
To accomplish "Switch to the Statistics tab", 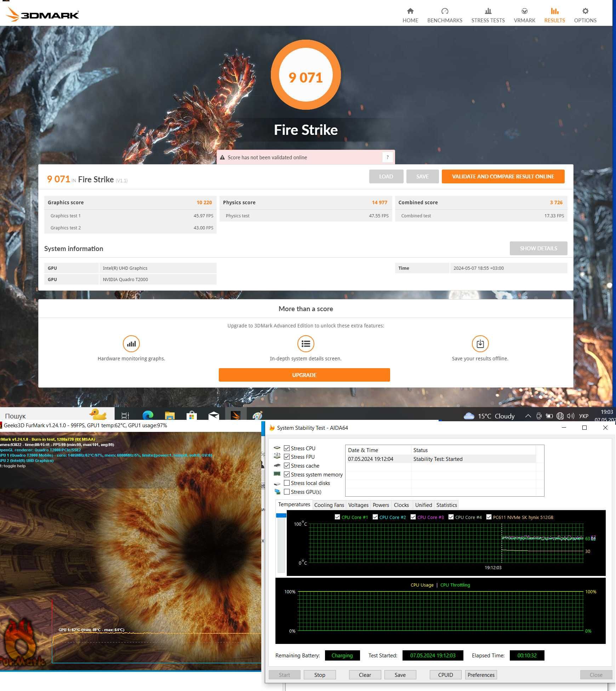I will (446, 505).
